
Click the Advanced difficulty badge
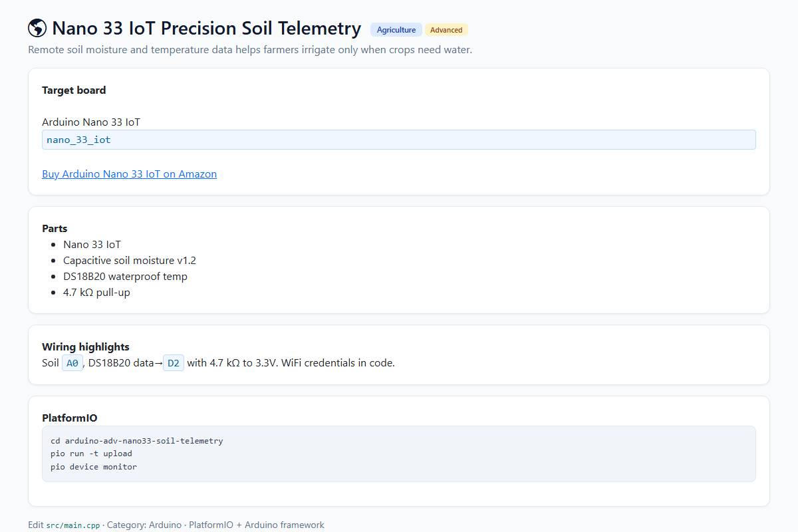pyautogui.click(x=446, y=30)
